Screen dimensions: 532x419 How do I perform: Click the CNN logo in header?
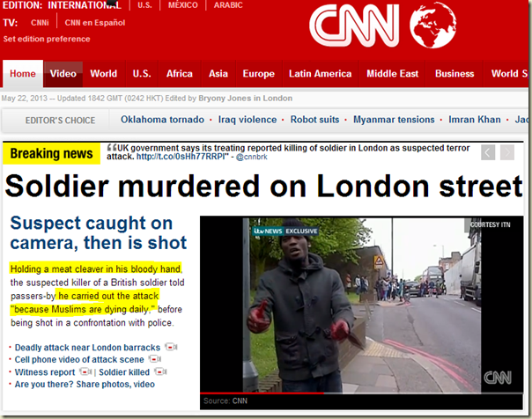tap(354, 26)
